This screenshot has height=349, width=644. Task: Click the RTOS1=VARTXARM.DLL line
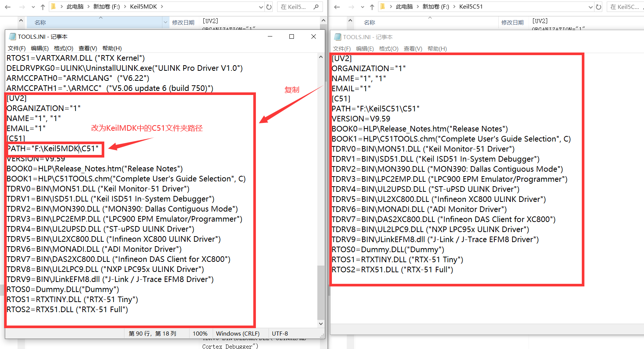[76, 58]
